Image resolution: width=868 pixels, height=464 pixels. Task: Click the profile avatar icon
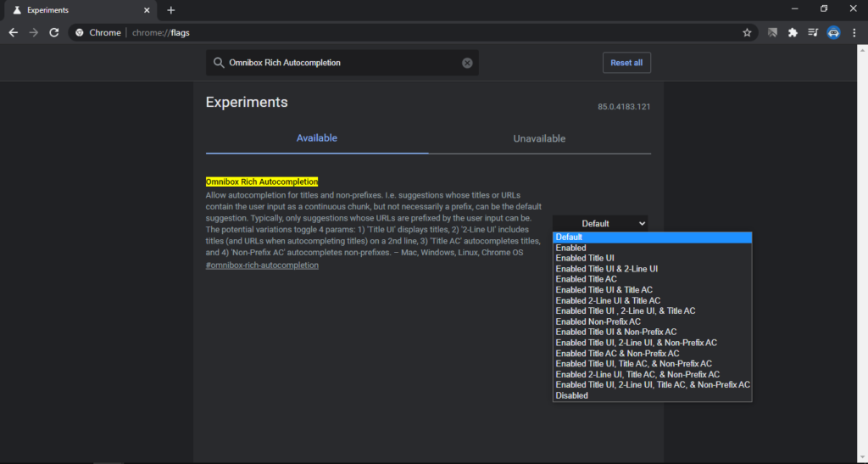click(x=833, y=32)
